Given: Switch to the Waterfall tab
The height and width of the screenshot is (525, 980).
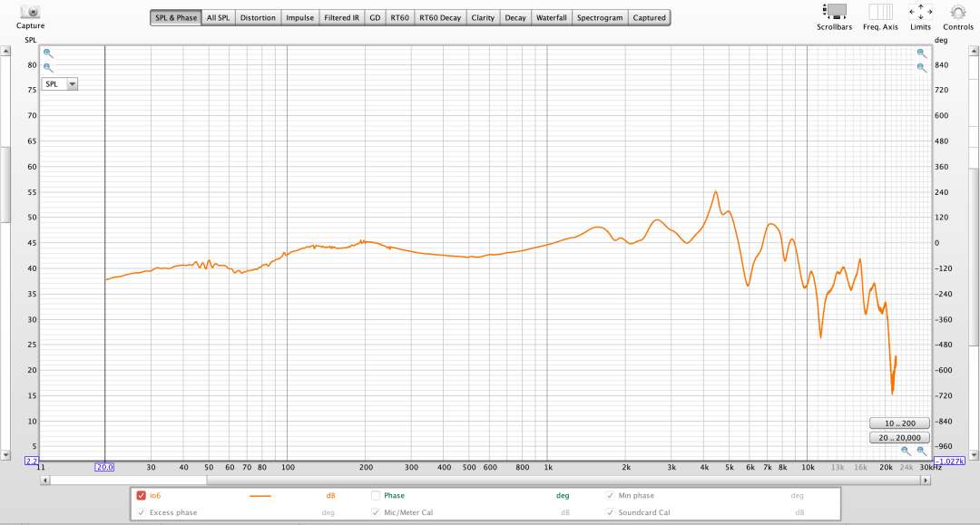Looking at the screenshot, I should point(552,17).
